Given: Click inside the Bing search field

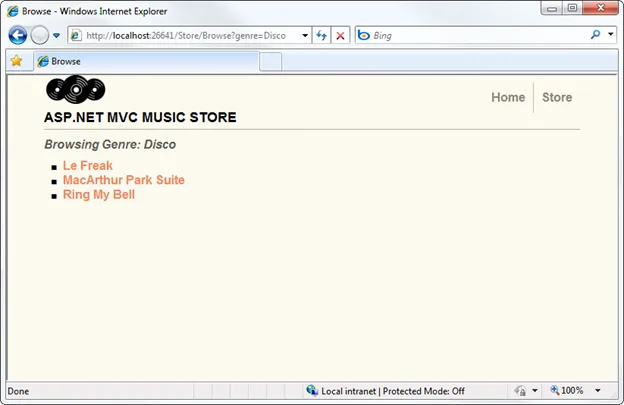Looking at the screenshot, I should click(x=470, y=35).
